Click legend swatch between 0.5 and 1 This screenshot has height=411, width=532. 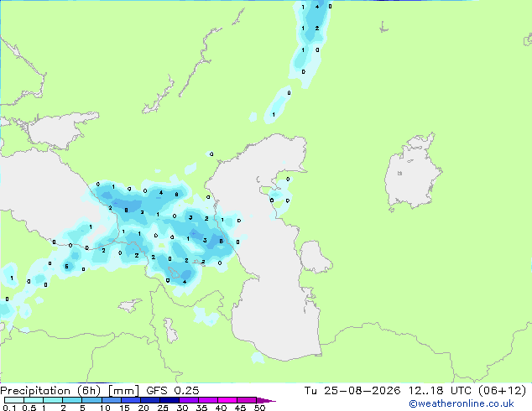coord(34,400)
